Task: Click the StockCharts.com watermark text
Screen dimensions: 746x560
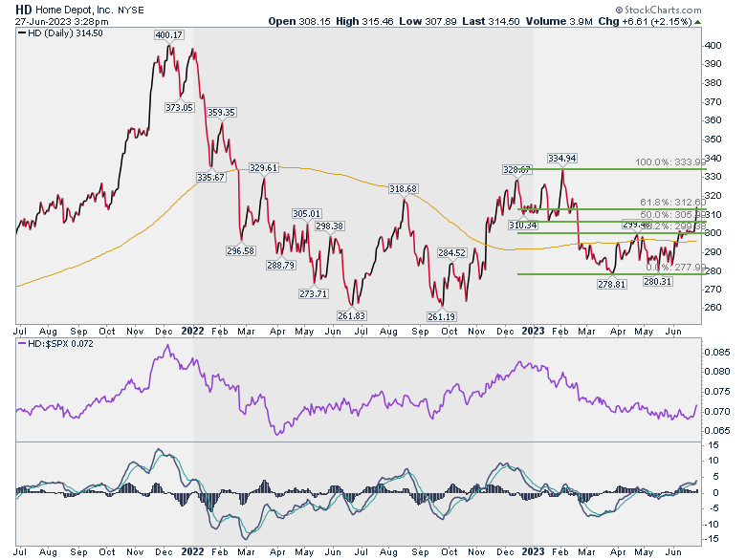Action: tap(658, 10)
